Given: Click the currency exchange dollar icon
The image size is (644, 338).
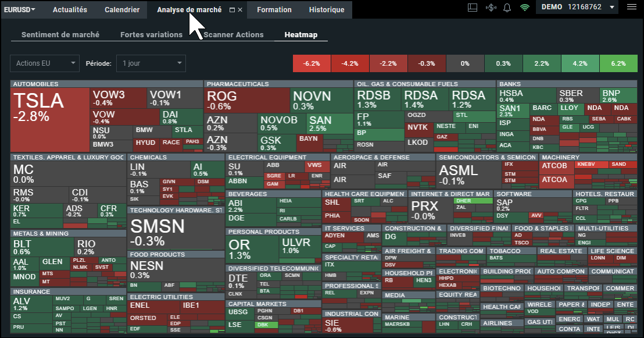Looking at the screenshot, I should coord(491,8).
